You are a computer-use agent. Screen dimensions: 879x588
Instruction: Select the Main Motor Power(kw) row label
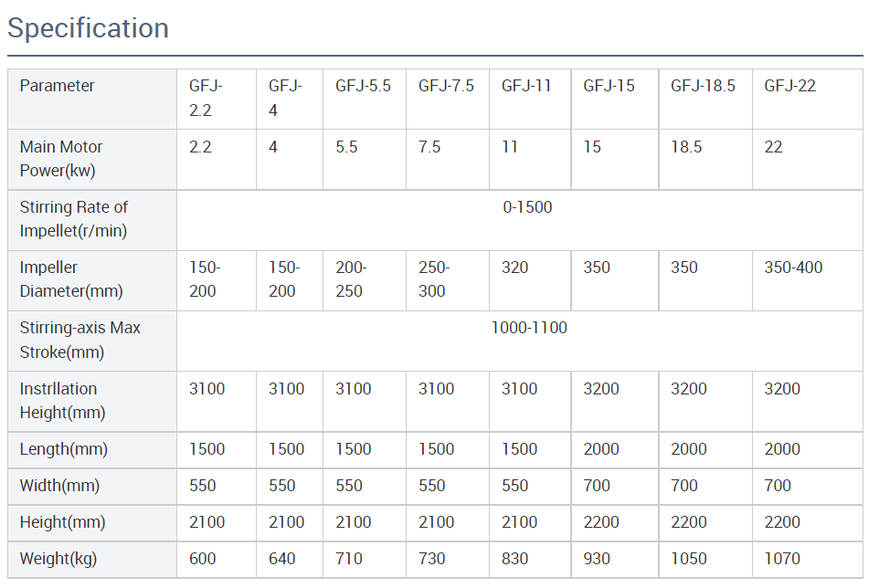[x=61, y=158]
